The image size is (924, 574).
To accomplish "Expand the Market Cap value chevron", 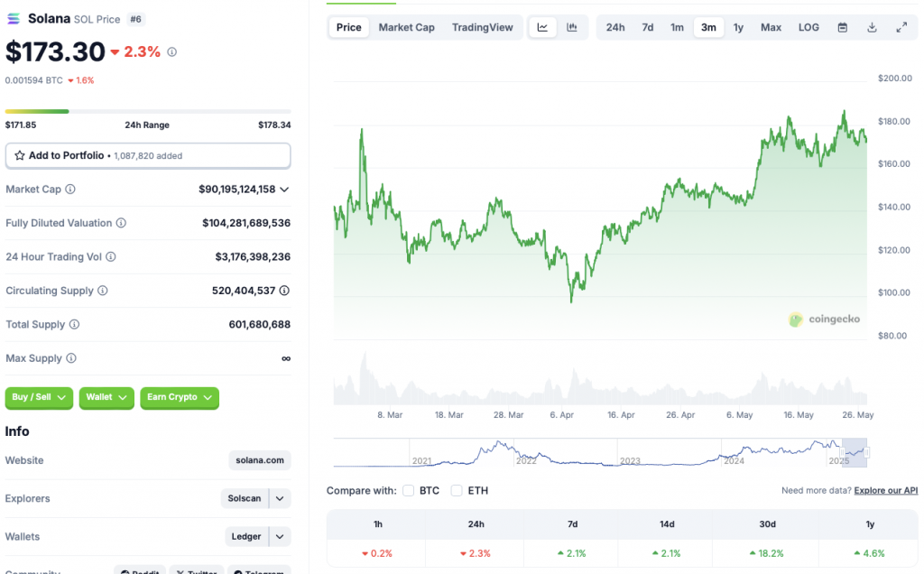I will pos(284,190).
